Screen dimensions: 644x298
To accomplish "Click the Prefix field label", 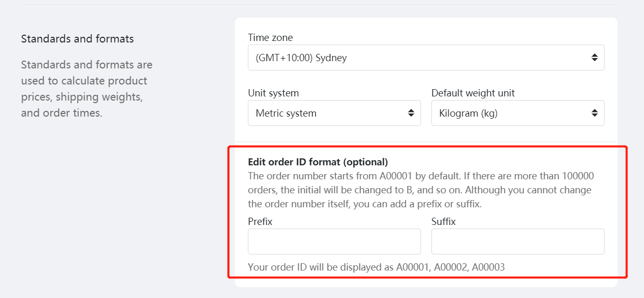I will (260, 221).
